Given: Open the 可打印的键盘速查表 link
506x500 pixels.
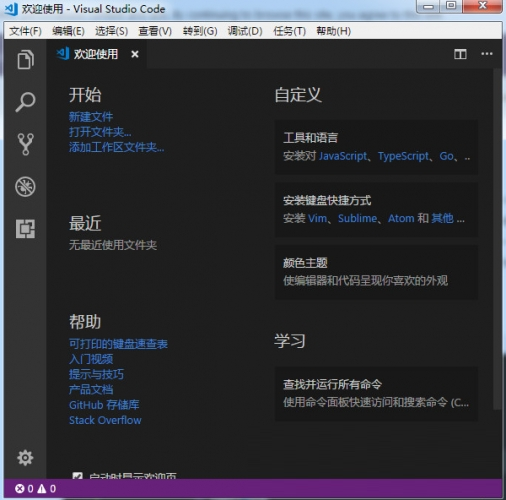Looking at the screenshot, I should click(x=118, y=344).
